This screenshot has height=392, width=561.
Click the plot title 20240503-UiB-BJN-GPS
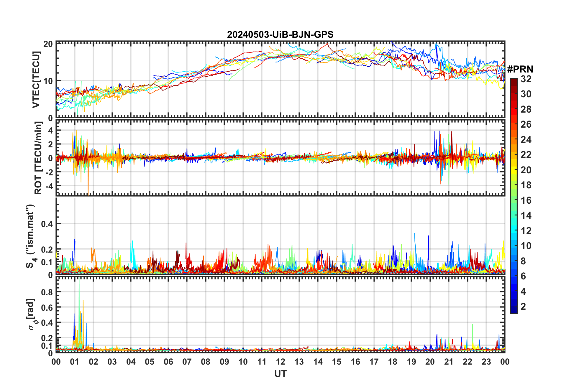click(280, 34)
